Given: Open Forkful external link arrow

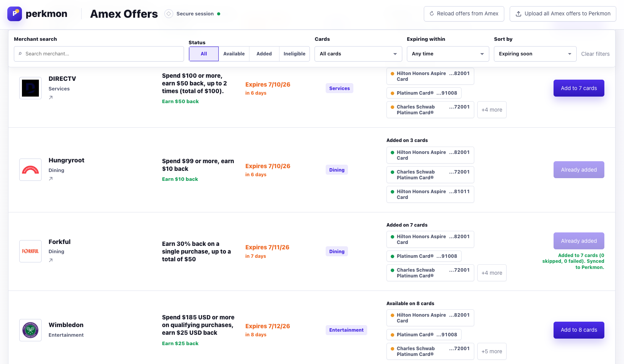Looking at the screenshot, I should (51, 260).
